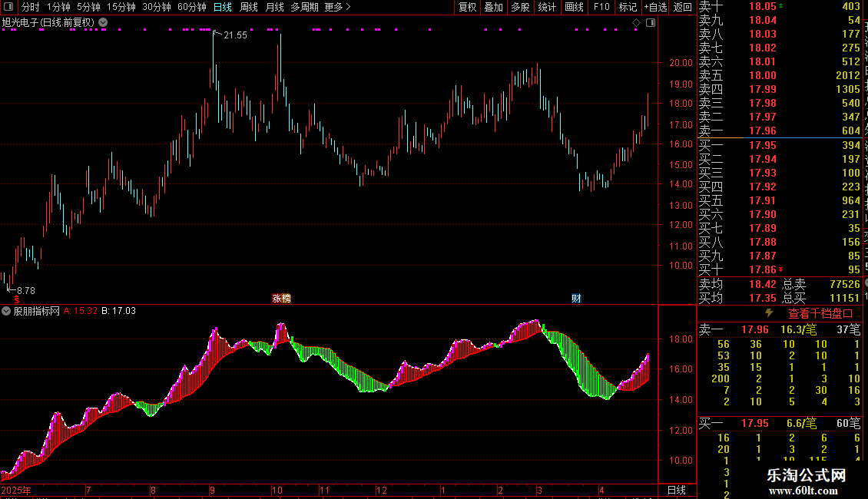
Task: Click the 卖均 18.42 value
Action: click(762, 284)
